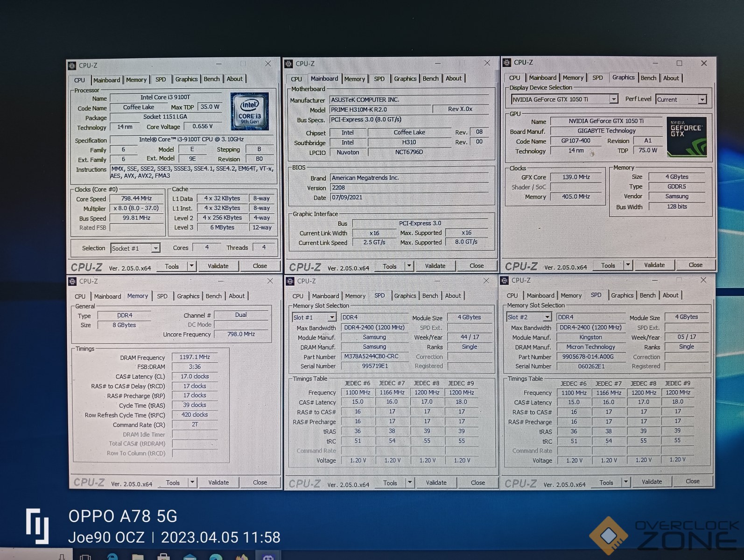744x560 pixels.
Task: Click the Kingston module manufacturer field
Action: (591, 337)
